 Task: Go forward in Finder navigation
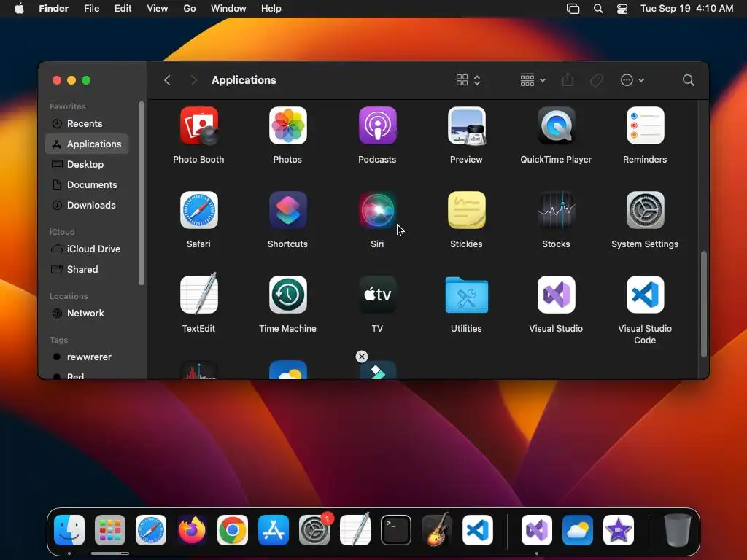coord(193,80)
